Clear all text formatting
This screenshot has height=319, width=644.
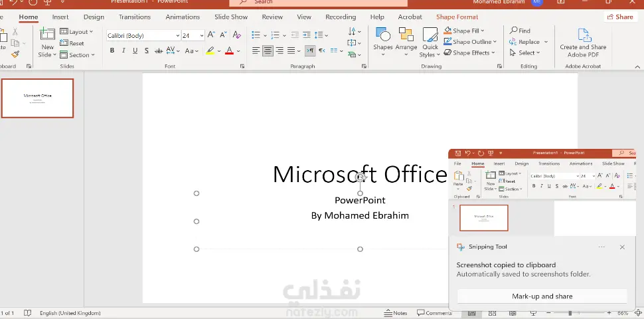pos(236,35)
